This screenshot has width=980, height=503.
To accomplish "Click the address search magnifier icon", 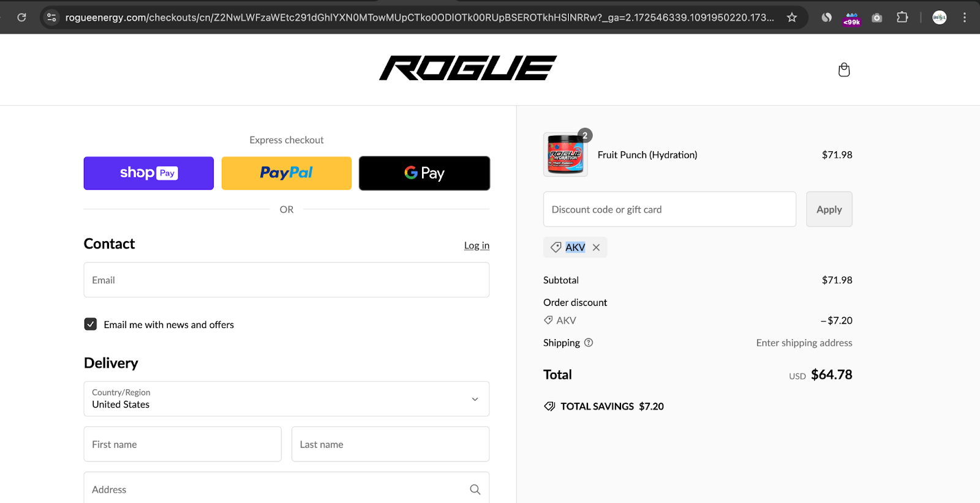I will pos(475,490).
